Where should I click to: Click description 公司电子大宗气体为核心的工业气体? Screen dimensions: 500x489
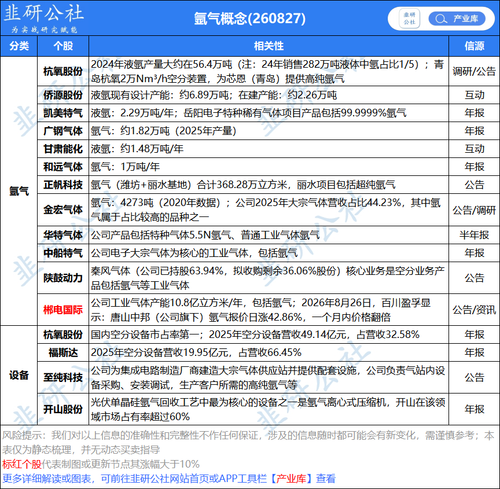point(169,253)
